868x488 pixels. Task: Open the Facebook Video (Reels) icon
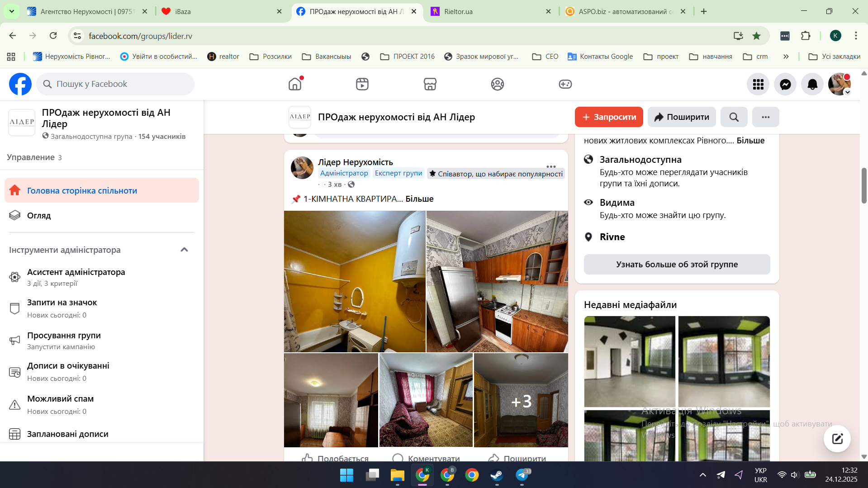[x=362, y=84]
